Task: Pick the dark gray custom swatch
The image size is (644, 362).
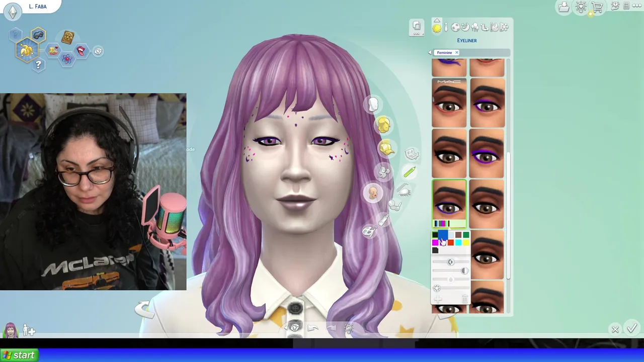Action: [x=435, y=250]
